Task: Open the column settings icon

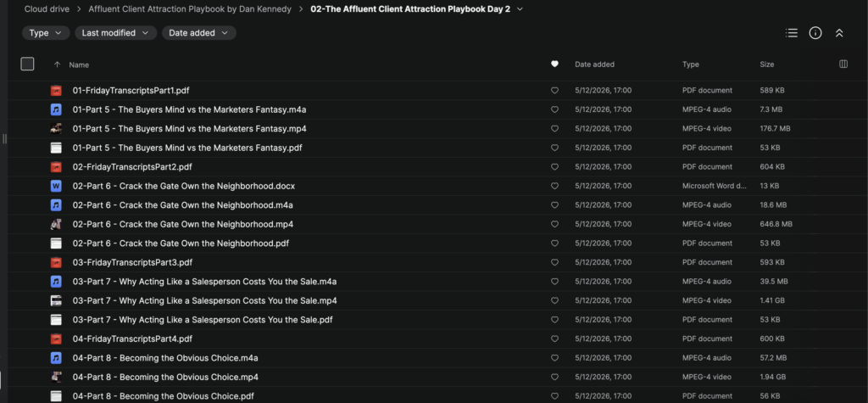Action: [x=843, y=64]
